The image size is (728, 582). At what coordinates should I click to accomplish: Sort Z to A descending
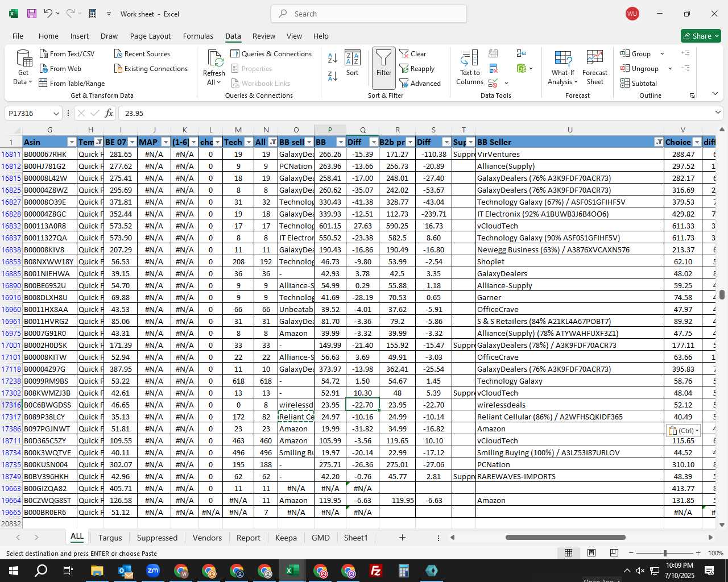click(333, 76)
